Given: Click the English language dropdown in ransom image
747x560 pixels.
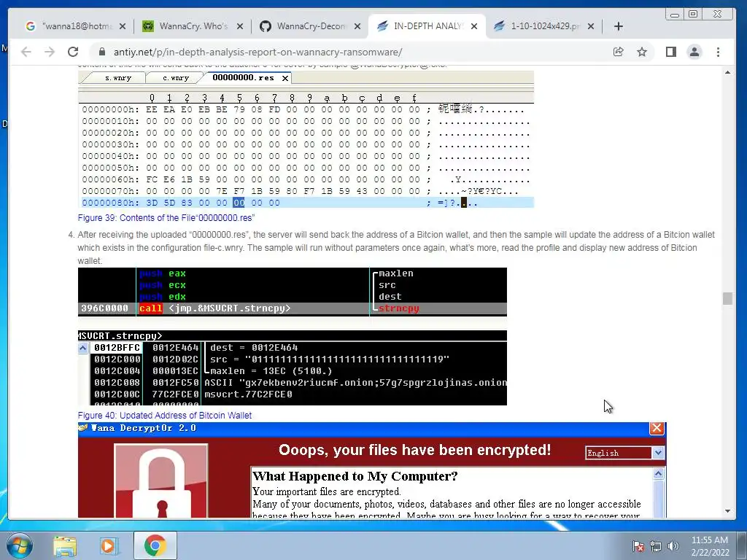Looking at the screenshot, I should 624,453.
